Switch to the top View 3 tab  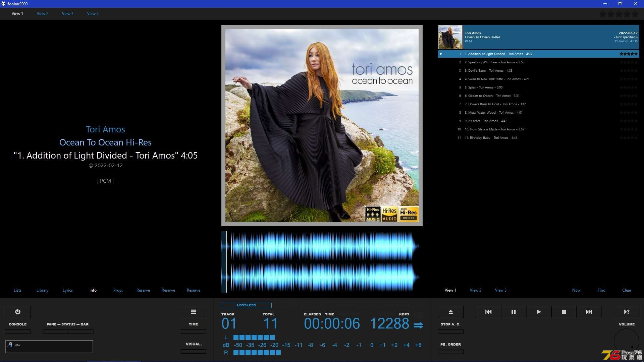click(68, 14)
